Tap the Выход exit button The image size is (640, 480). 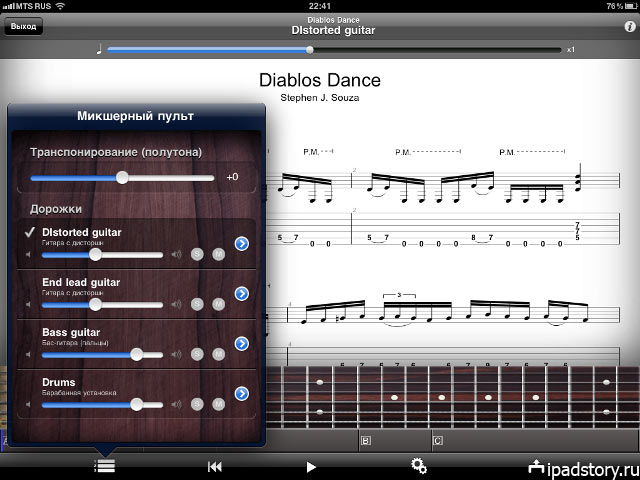[x=23, y=27]
